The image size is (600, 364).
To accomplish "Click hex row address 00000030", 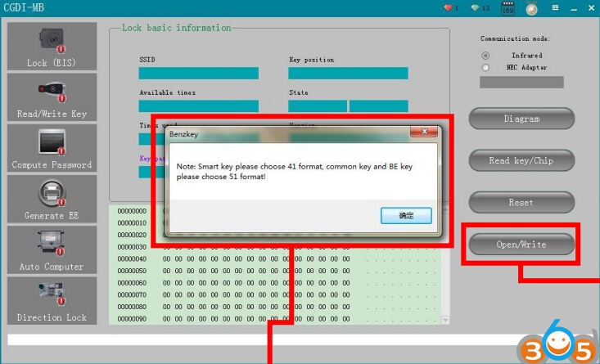I will 132,247.
